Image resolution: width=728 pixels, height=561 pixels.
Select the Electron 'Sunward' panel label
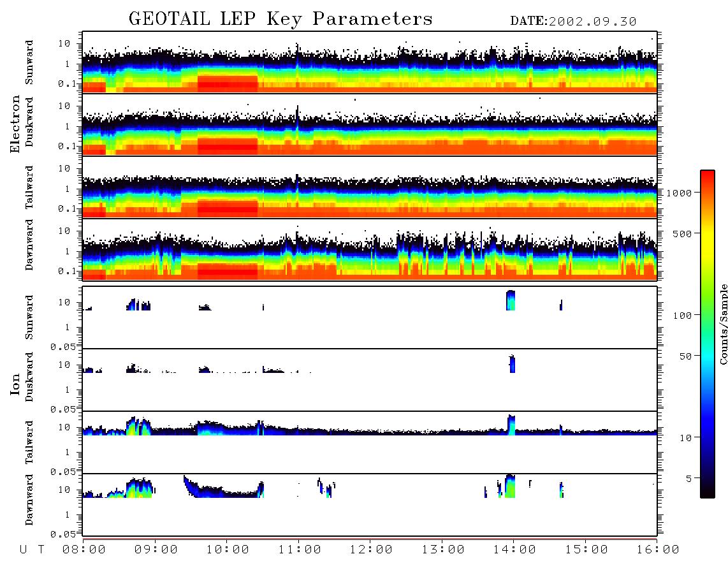coord(29,62)
